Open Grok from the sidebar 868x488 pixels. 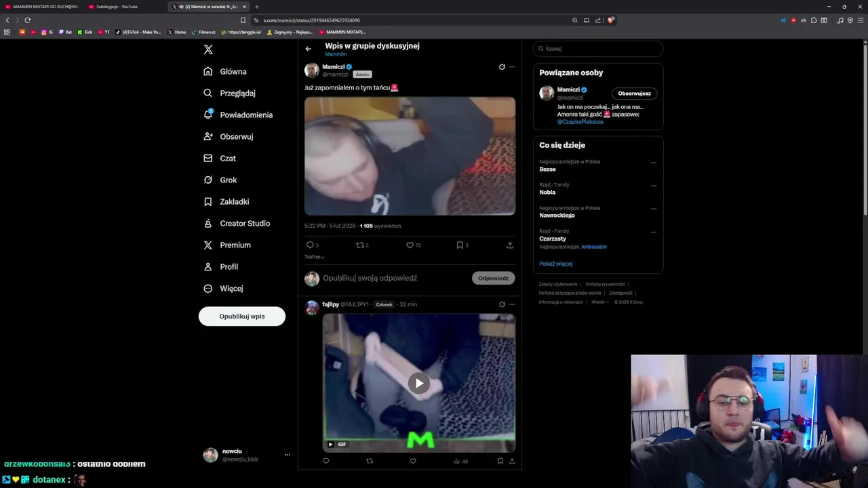220,180
